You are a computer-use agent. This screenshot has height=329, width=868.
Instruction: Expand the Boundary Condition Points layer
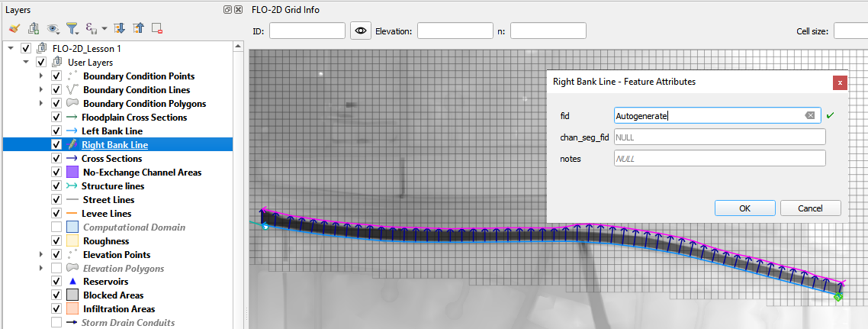tap(41, 76)
